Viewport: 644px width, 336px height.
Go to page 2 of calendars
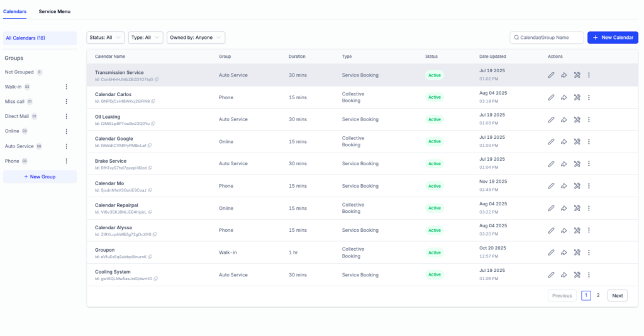click(x=598, y=296)
